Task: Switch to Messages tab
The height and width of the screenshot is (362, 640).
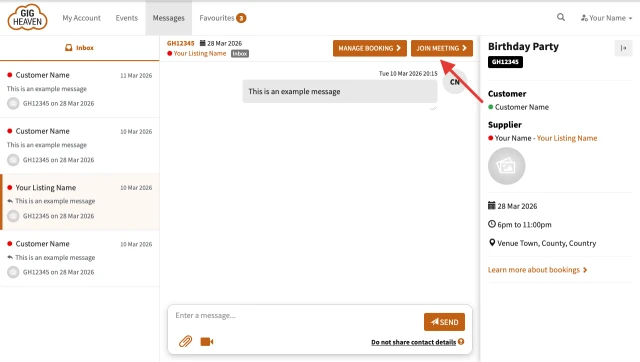Action: tap(169, 18)
